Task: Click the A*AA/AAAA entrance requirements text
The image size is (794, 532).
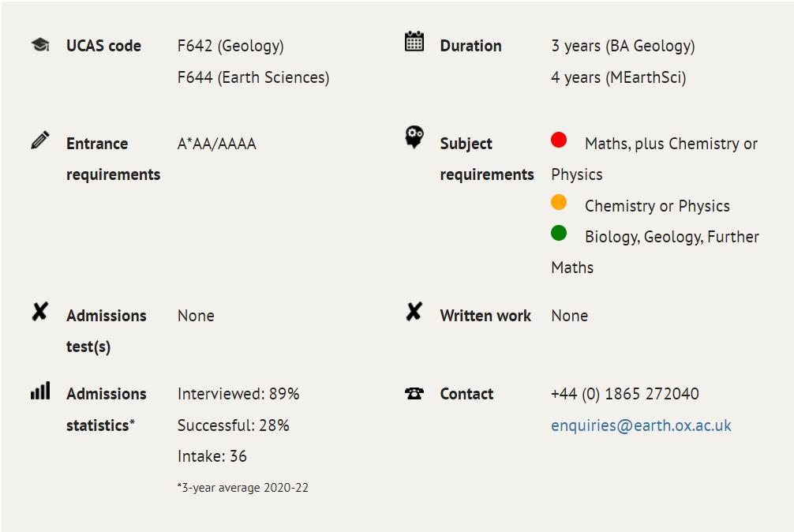Action: 217,144
